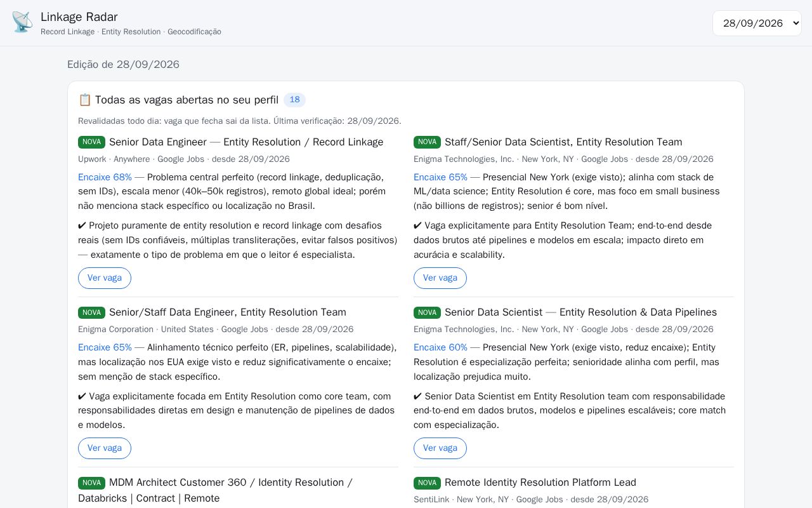
Task: Click Encaixe 68% on the Upwork job
Action: (x=105, y=177)
